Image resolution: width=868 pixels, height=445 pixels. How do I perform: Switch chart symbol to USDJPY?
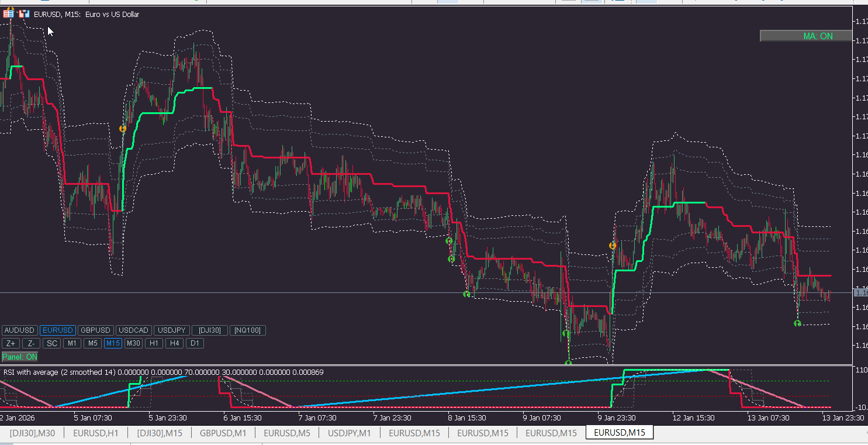(171, 330)
